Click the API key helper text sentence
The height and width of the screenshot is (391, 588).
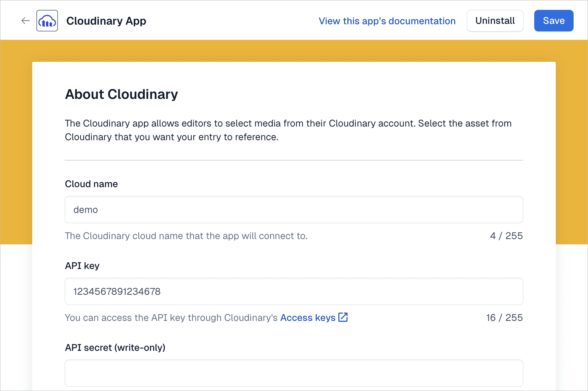click(x=171, y=317)
